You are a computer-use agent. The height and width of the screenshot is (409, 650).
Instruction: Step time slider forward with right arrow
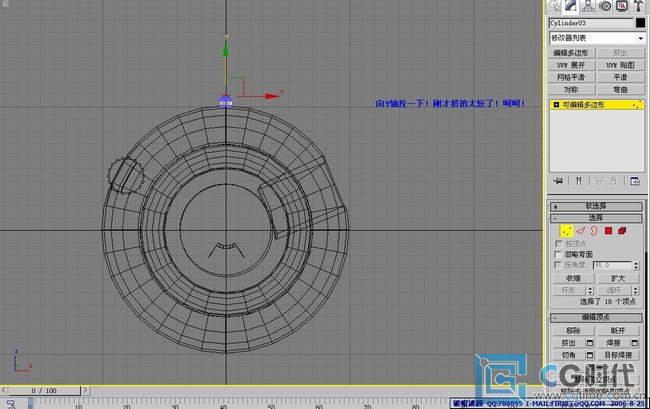(85, 390)
